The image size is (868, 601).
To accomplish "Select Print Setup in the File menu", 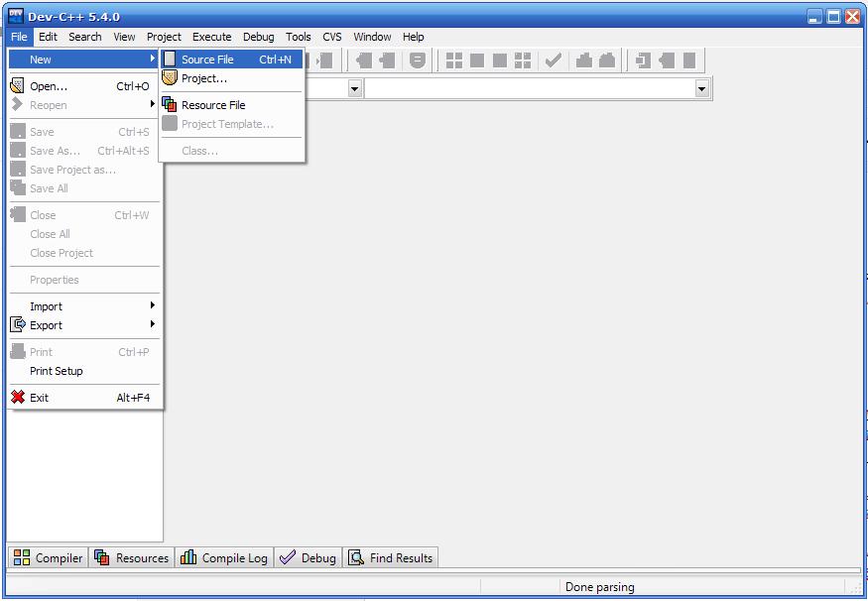I will (84, 371).
